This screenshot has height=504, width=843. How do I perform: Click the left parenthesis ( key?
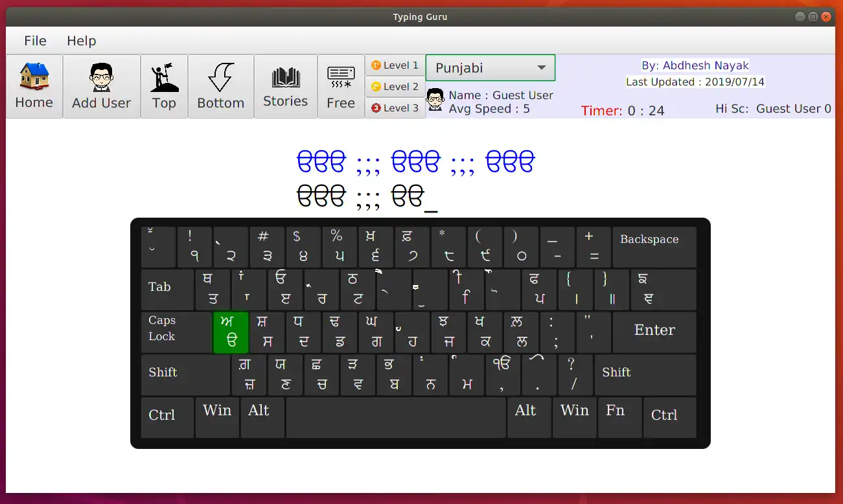pyautogui.click(x=485, y=247)
